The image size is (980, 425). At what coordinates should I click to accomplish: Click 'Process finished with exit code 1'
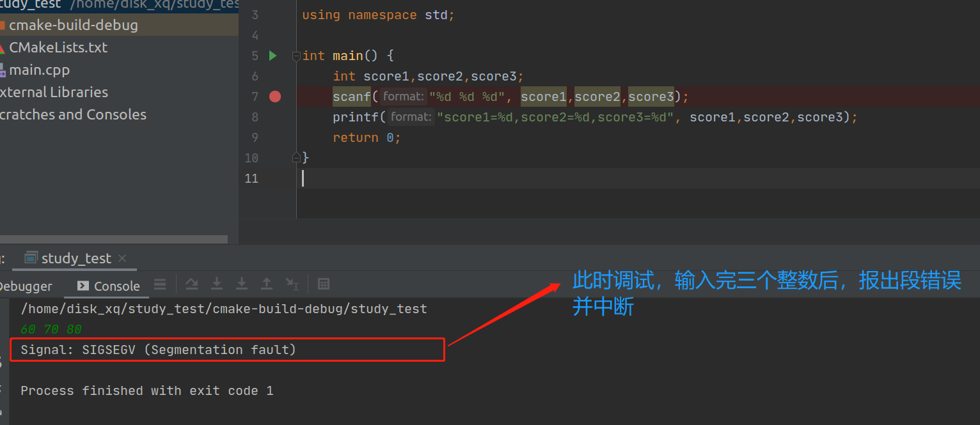pos(147,390)
